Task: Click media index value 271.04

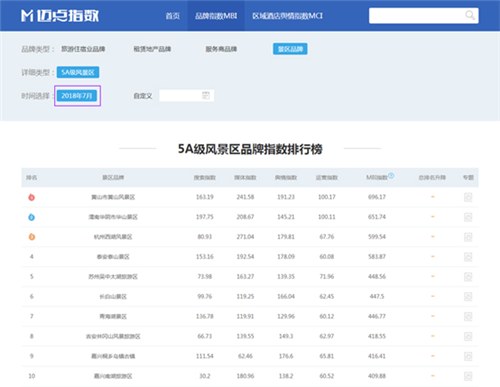Action: [x=245, y=237]
